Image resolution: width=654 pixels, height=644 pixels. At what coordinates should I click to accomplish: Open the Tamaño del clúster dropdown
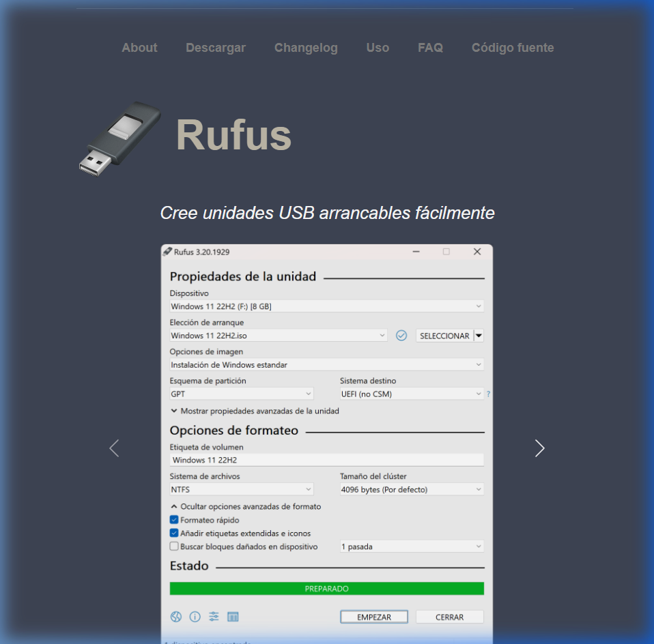pyautogui.click(x=412, y=489)
